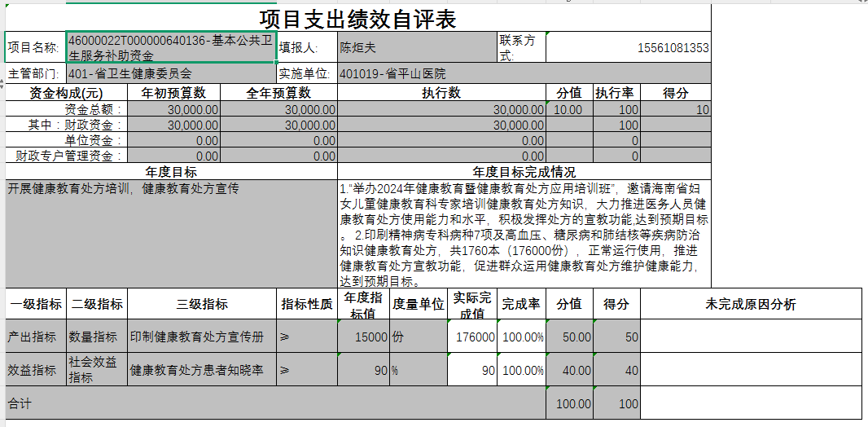This screenshot has height=427, width=868.
Task: Click the 全年预算数 header cell
Action: coord(278,93)
